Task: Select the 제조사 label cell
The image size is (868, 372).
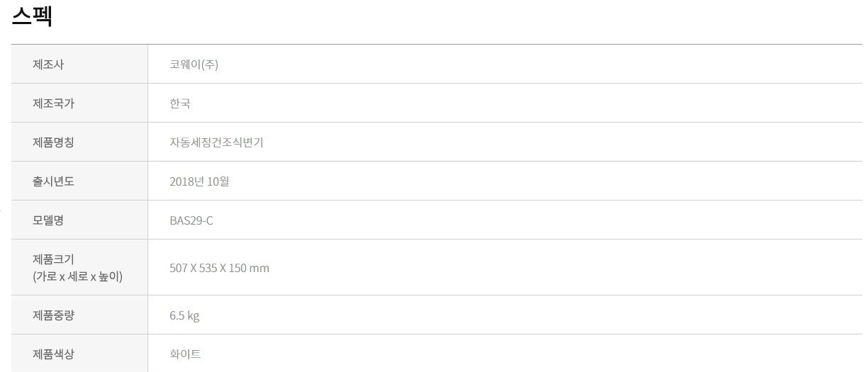Action: tap(79, 64)
